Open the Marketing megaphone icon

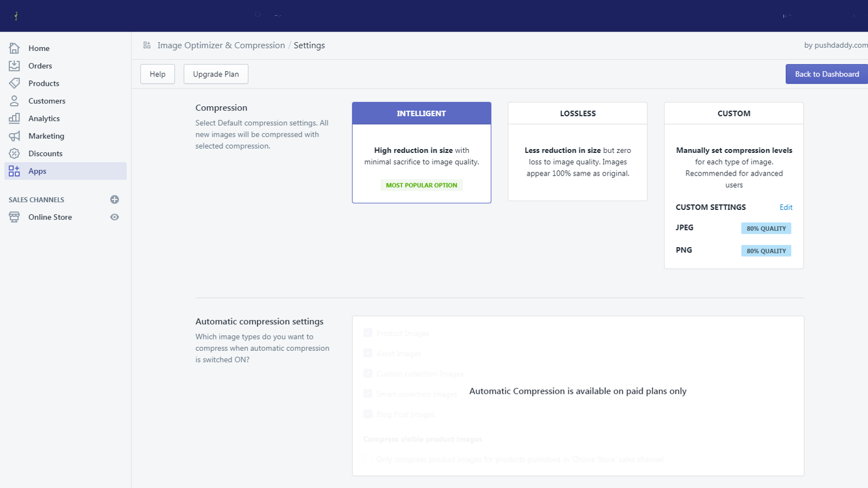tap(14, 136)
